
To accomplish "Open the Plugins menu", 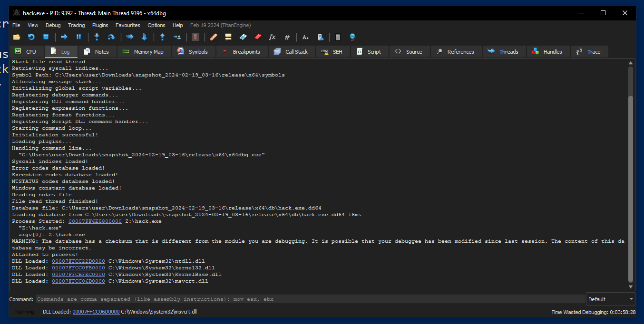I will tap(100, 25).
